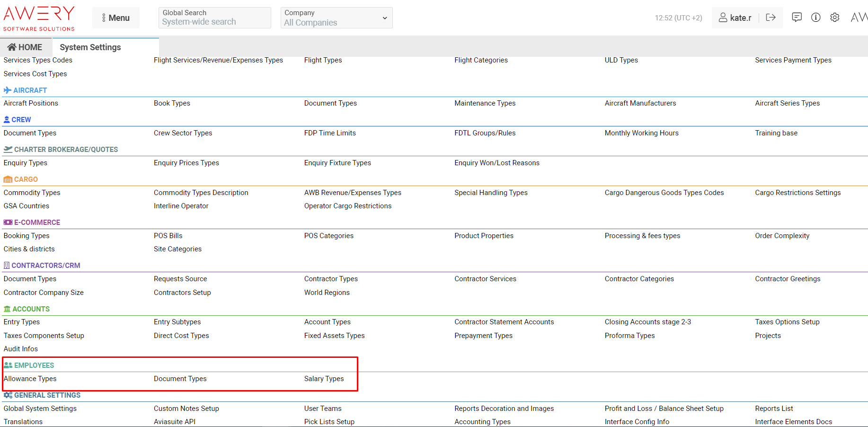The width and height of the screenshot is (868, 427).
Task: Click the Awery Software Solutions logo
Action: click(39, 18)
